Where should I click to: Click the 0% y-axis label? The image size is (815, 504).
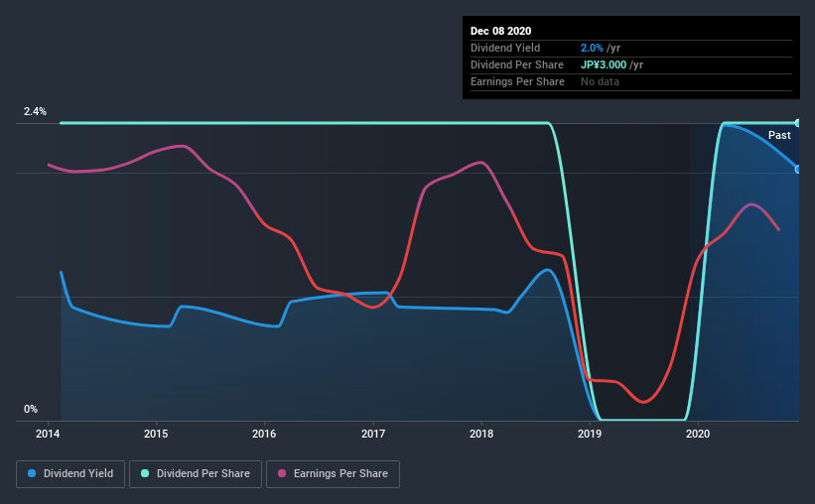(31, 409)
